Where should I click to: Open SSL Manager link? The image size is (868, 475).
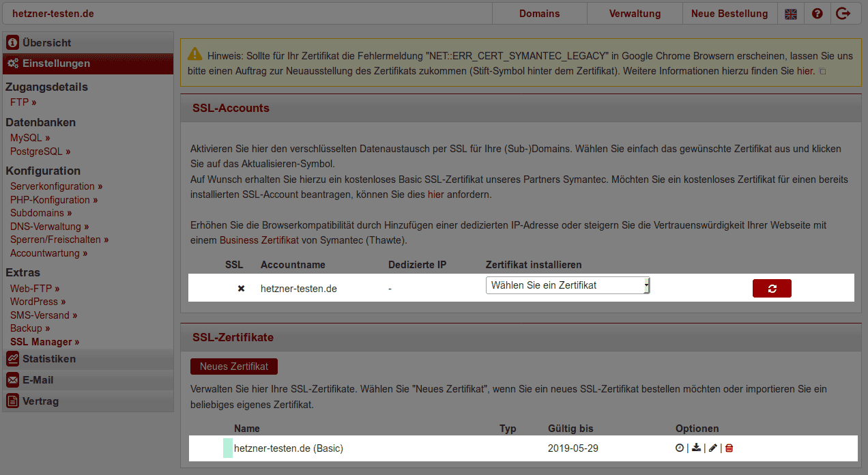coord(45,342)
